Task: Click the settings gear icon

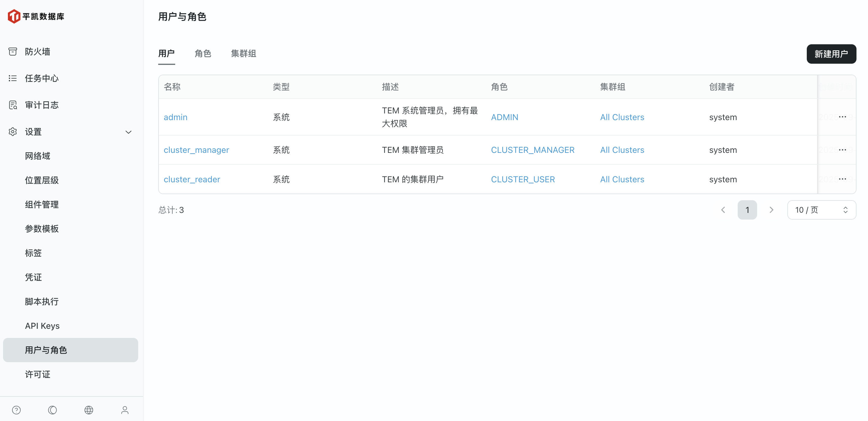Action: point(13,132)
